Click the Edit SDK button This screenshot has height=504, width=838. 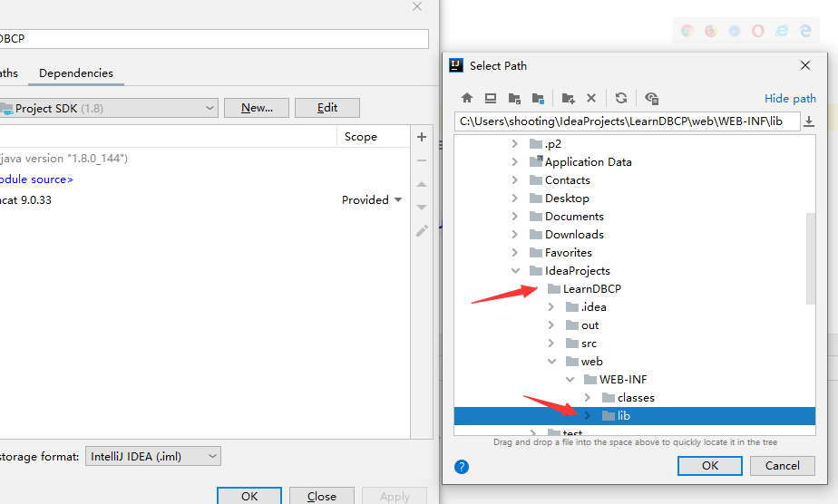click(x=327, y=108)
